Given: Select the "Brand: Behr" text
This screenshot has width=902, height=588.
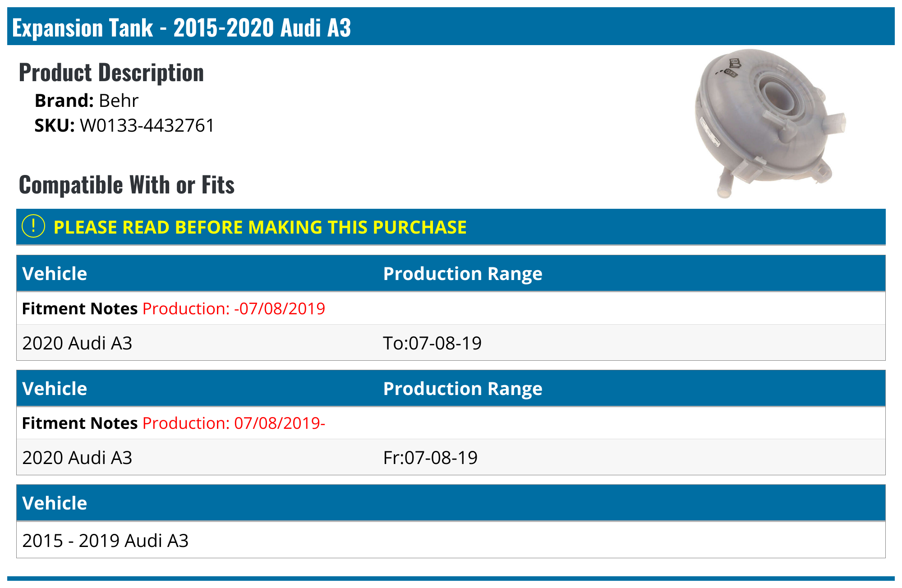Looking at the screenshot, I should [x=87, y=101].
